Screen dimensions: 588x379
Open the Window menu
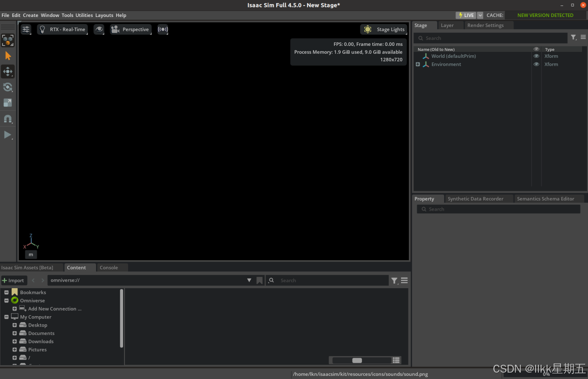tap(50, 15)
